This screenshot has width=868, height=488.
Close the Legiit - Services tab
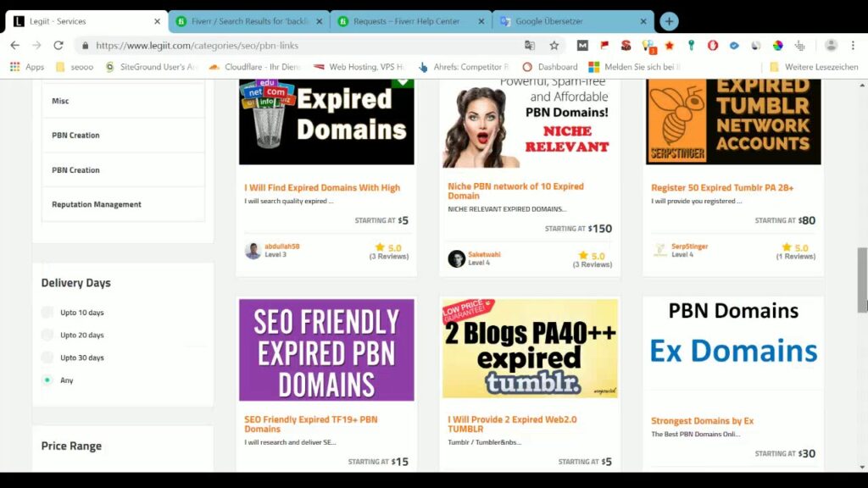157,21
